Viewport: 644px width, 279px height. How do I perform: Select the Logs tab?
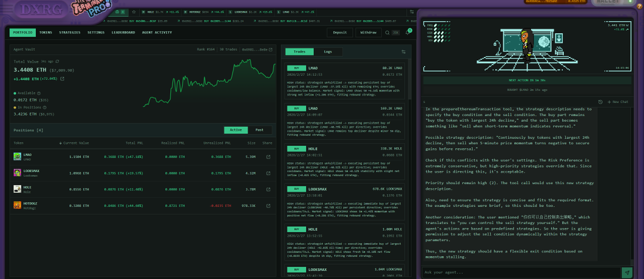click(328, 52)
